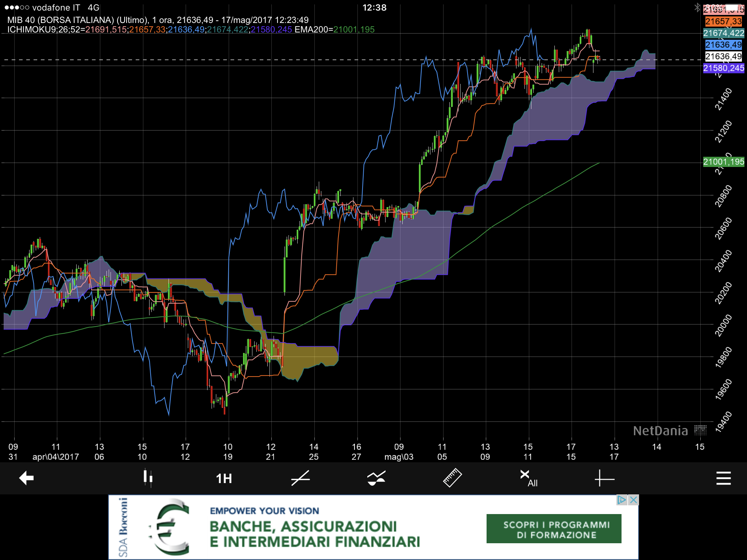Click the 21400 price axis label

[x=723, y=99]
